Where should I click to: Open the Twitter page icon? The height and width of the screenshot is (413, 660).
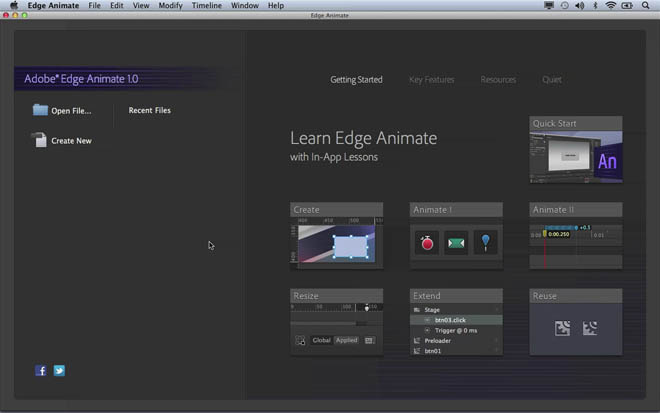tap(59, 370)
